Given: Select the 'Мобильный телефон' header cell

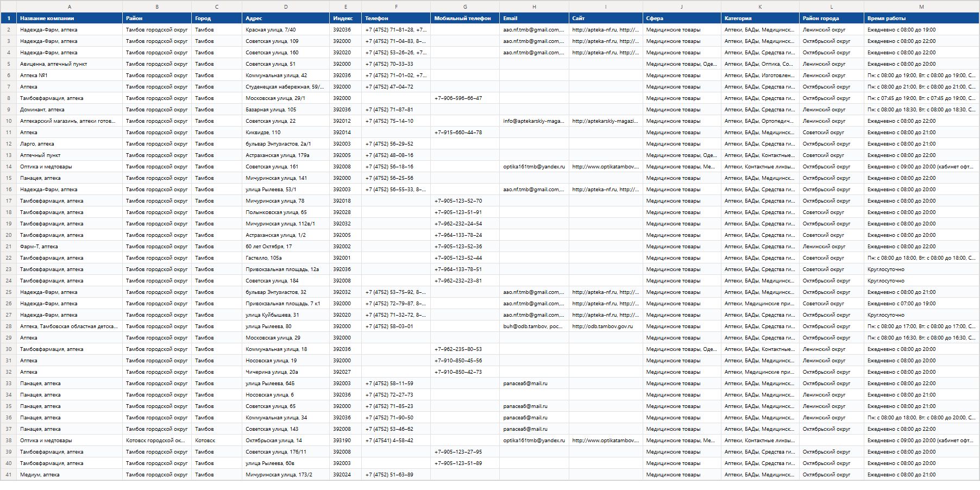Looking at the screenshot, I should pyautogui.click(x=465, y=18).
